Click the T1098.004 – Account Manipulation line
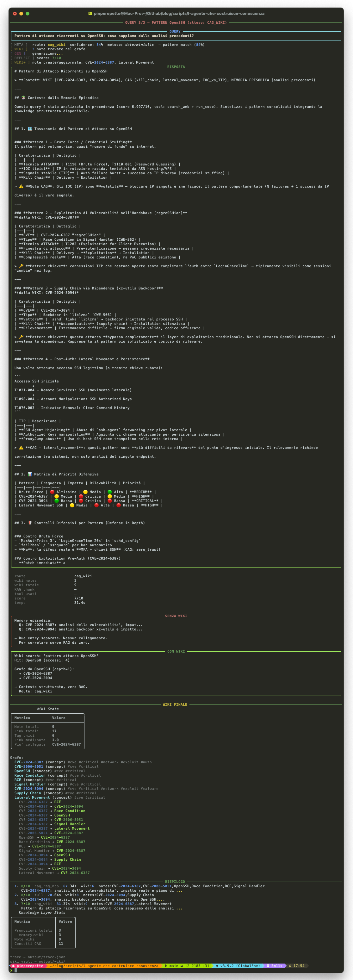This screenshot has width=353, height=980. [x=73, y=399]
